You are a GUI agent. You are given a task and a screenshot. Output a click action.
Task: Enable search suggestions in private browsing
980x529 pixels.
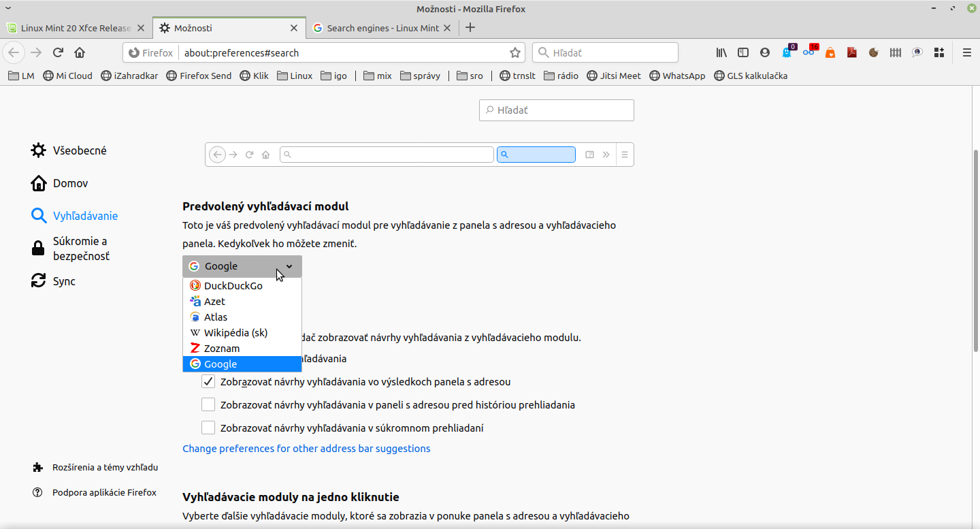click(208, 428)
